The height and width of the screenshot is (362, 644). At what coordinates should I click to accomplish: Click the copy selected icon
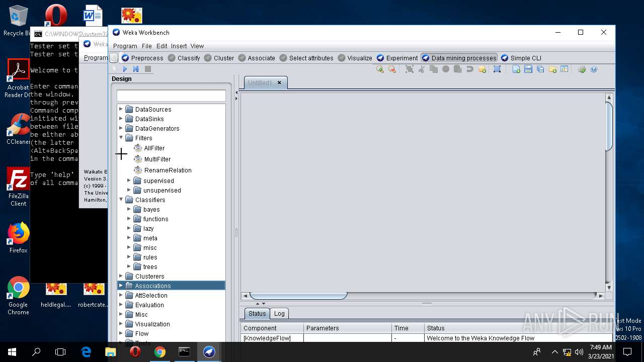click(434, 69)
